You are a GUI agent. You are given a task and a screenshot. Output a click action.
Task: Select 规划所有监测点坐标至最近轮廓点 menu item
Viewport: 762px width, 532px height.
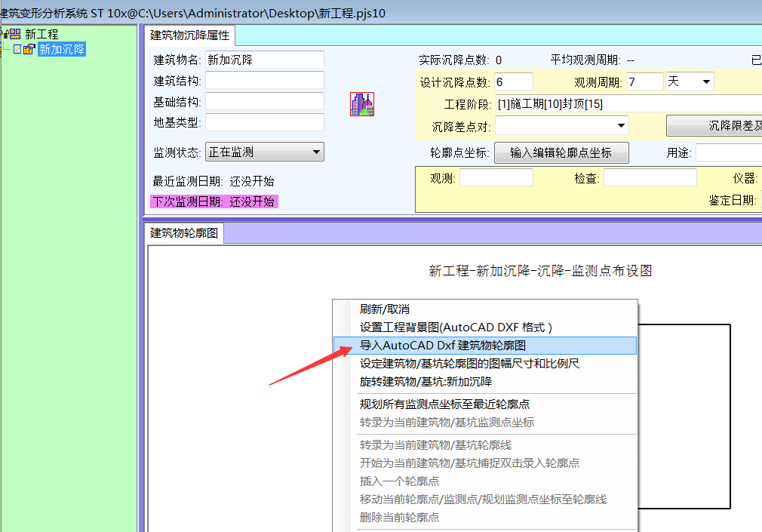click(x=444, y=404)
